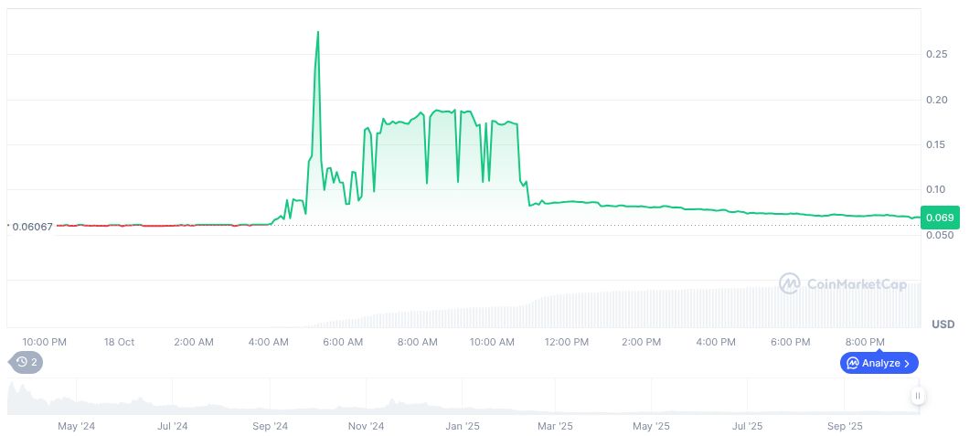
Task: Click the 18 Oct date marker
Action: click(119, 342)
